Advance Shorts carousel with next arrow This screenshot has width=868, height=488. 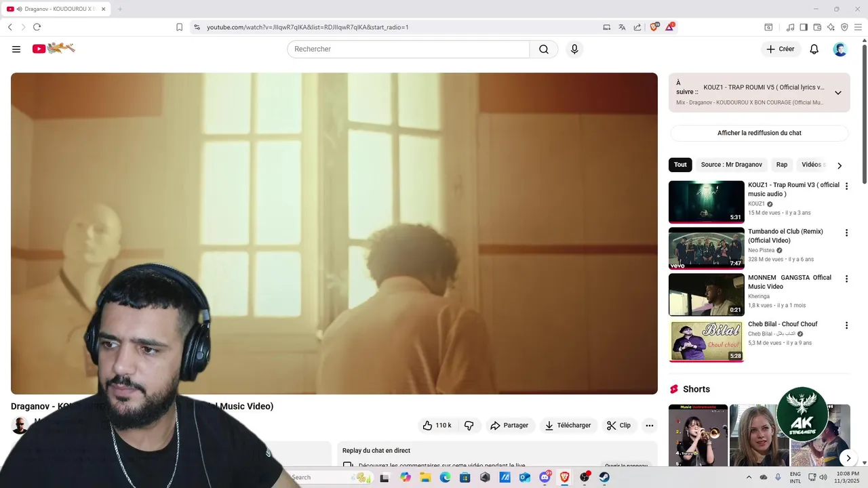pyautogui.click(x=848, y=458)
